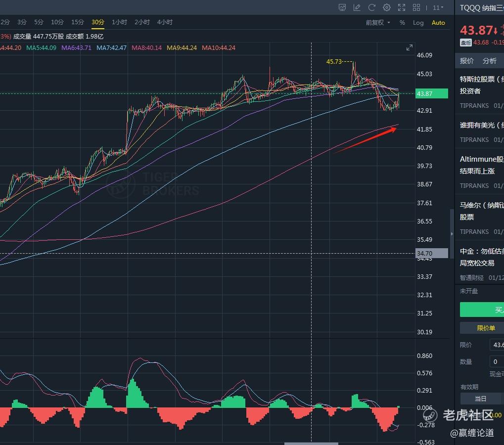Switch to the 1小时 timeframe
The image size is (504, 445).
pos(119,22)
